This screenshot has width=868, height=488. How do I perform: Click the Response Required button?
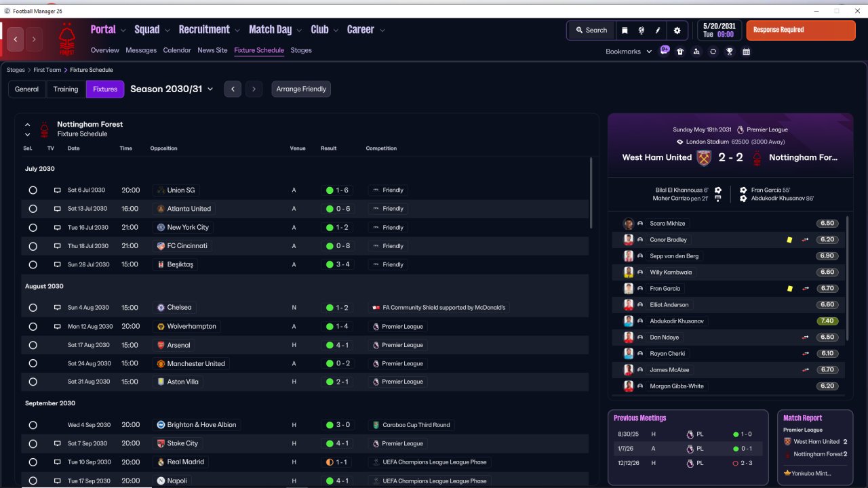pyautogui.click(x=801, y=30)
